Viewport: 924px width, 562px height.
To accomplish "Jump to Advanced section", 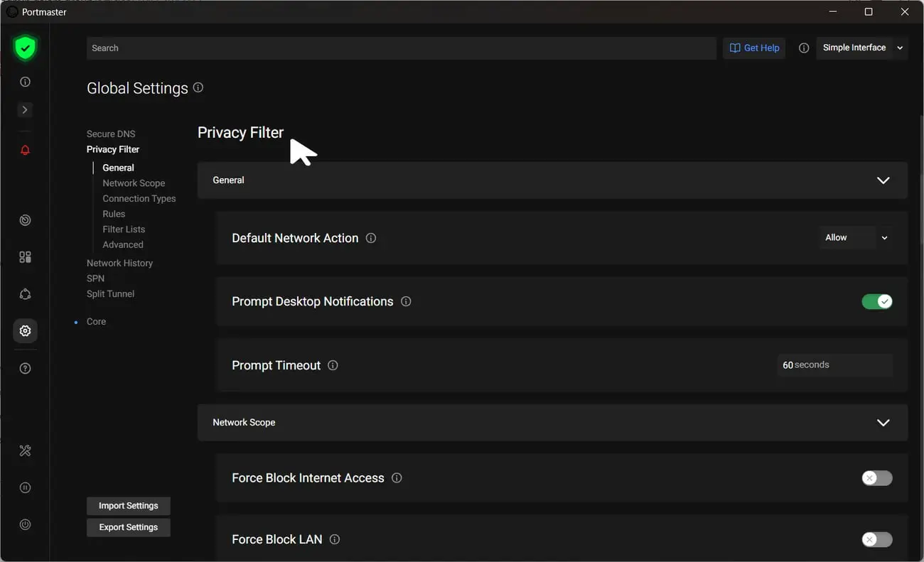I will (x=123, y=244).
